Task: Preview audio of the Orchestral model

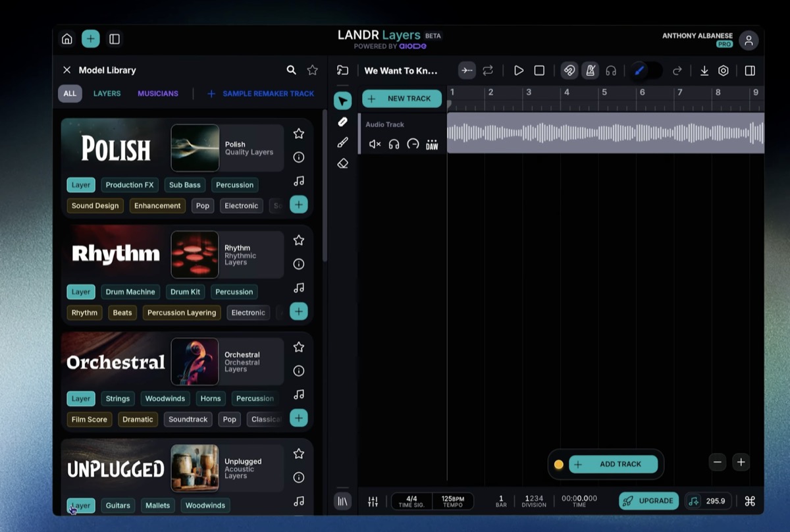Action: point(299,394)
